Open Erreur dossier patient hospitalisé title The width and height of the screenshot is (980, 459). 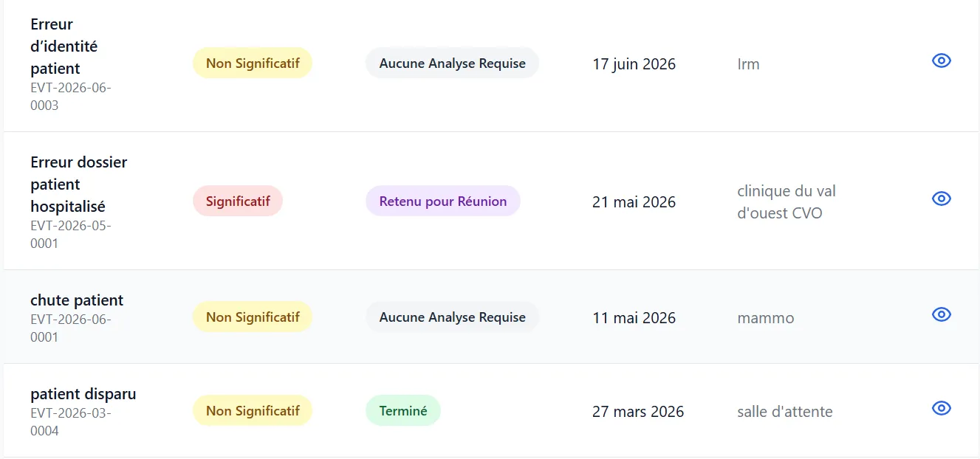[x=79, y=184]
